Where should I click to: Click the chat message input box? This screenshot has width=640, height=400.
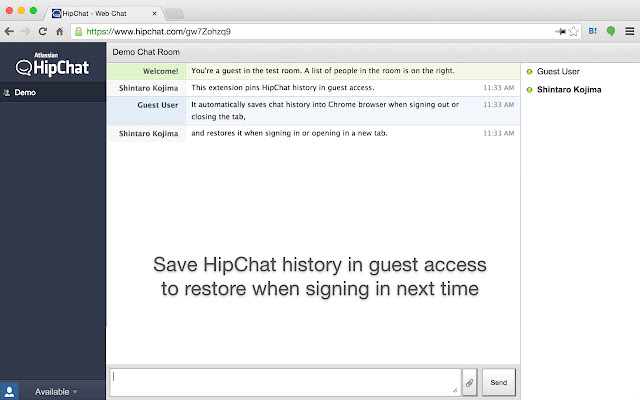285,382
